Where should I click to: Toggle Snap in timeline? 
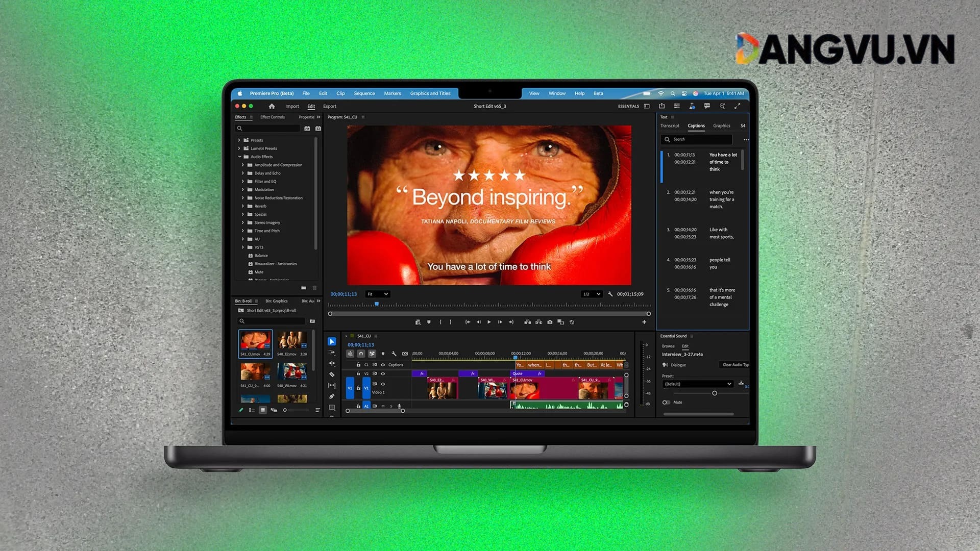(x=361, y=354)
